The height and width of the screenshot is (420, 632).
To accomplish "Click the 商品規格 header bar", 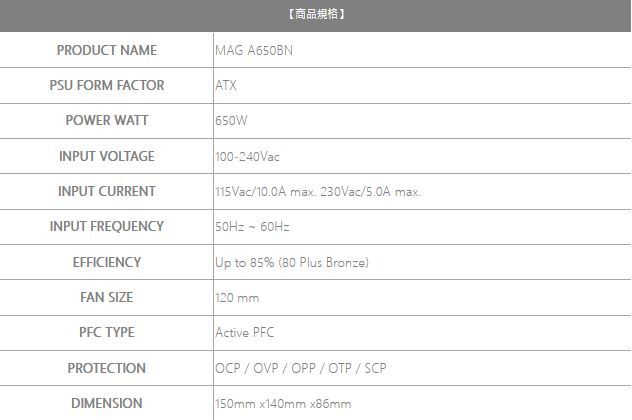I will tap(316, 15).
